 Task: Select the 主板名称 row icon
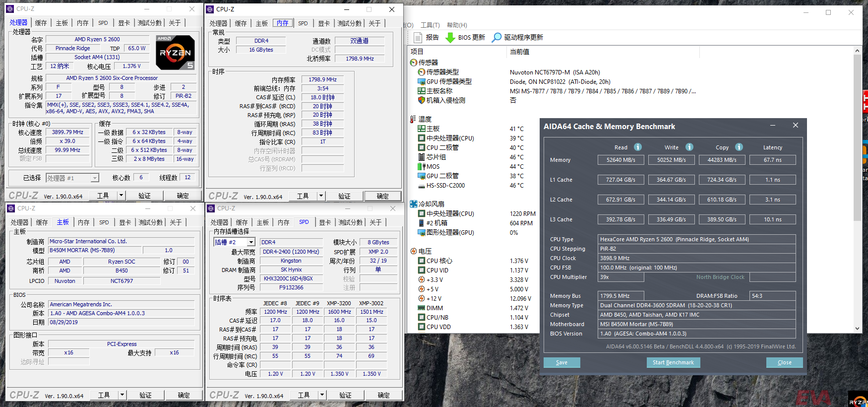(422, 91)
